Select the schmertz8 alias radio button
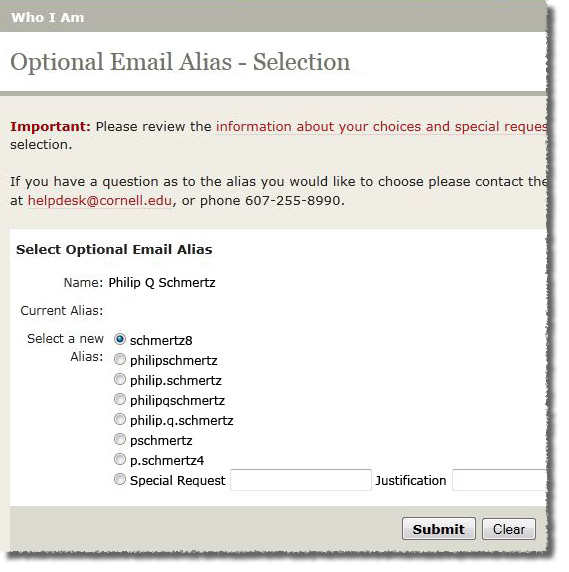569x572 pixels. click(x=120, y=339)
